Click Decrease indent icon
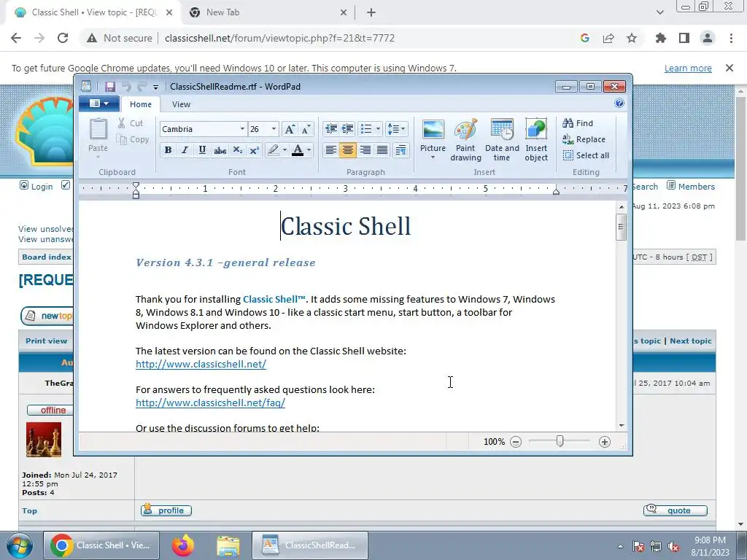 [x=330, y=128]
